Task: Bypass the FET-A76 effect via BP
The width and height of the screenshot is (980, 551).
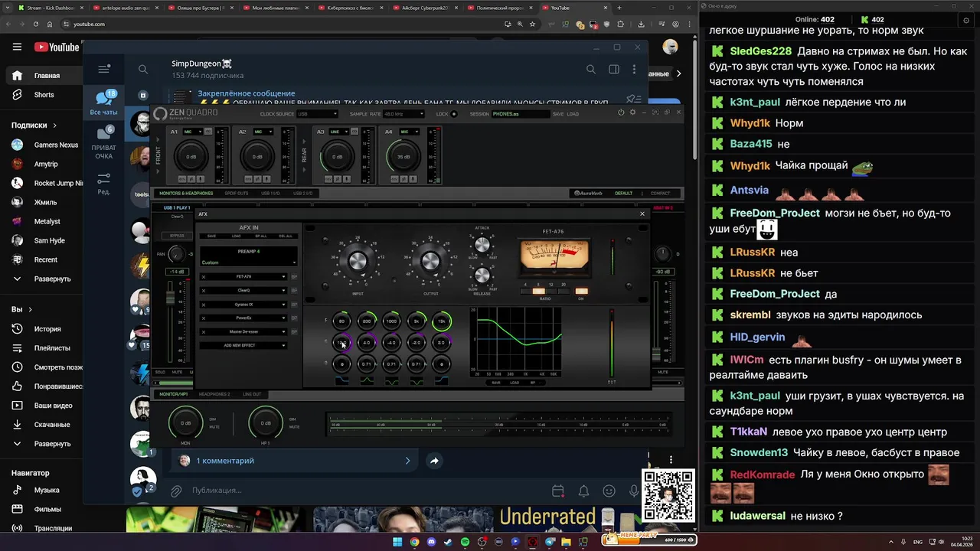Action: (x=294, y=277)
